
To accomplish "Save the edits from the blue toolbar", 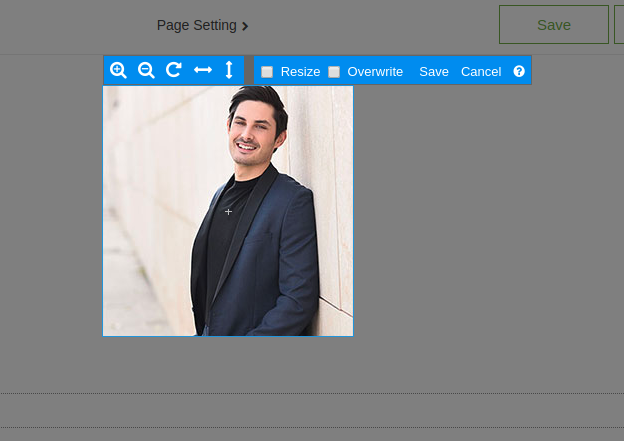I will 434,72.
